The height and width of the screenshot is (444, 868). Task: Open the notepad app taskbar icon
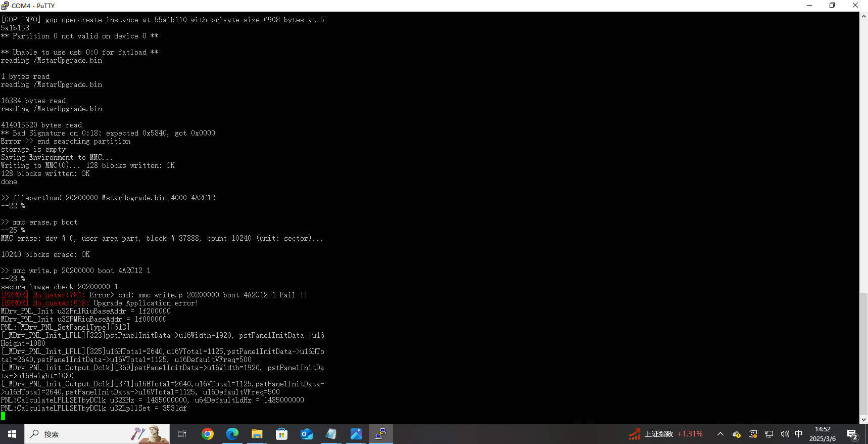point(331,434)
